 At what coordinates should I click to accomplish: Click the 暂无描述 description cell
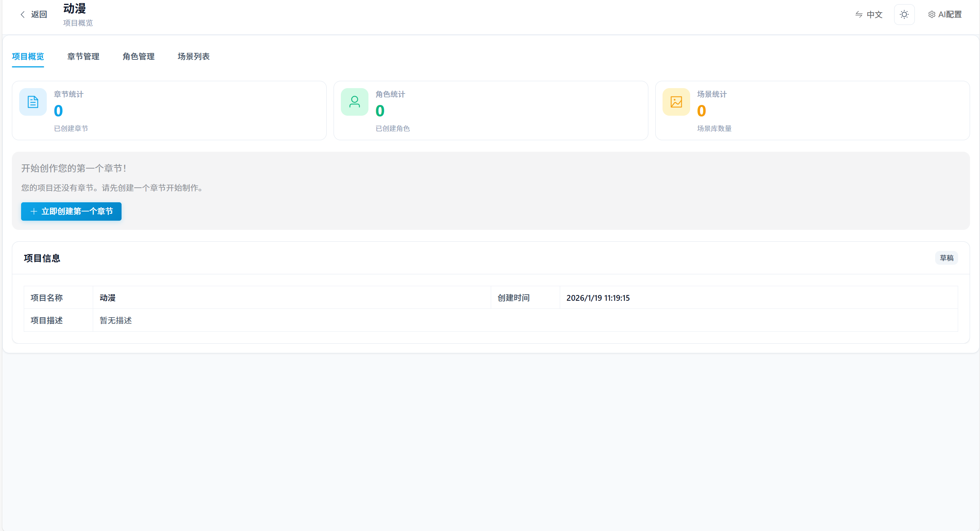pyautogui.click(x=116, y=321)
